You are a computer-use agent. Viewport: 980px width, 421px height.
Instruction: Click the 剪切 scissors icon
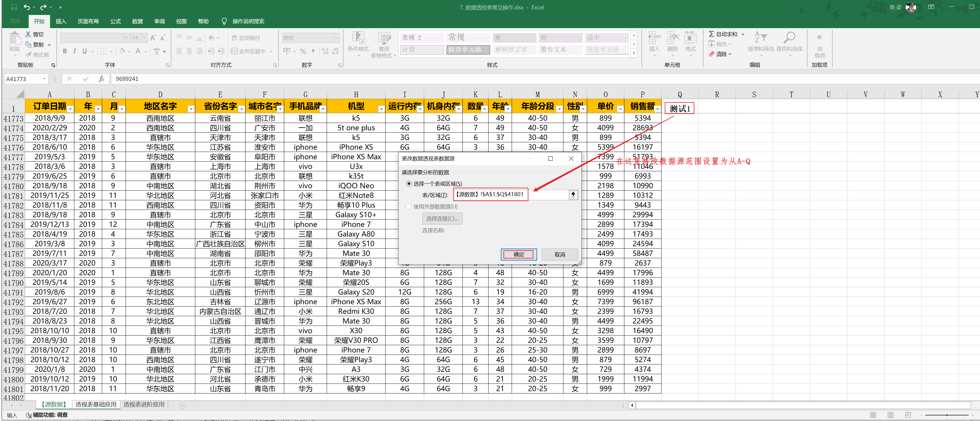(x=28, y=34)
